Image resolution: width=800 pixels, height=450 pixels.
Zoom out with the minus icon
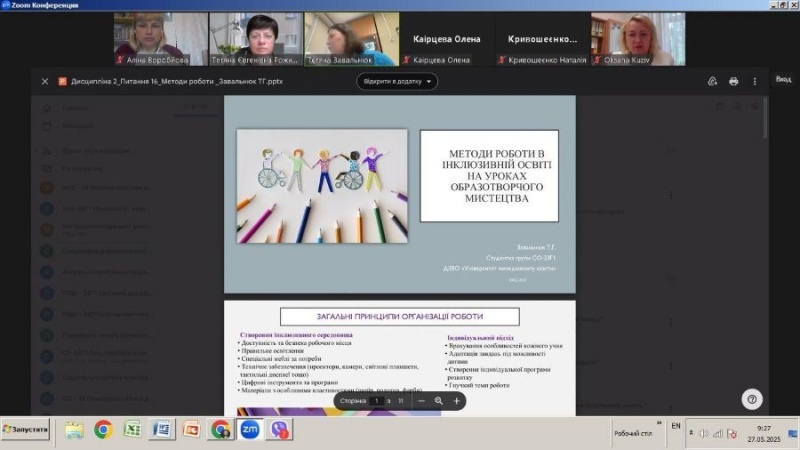421,400
